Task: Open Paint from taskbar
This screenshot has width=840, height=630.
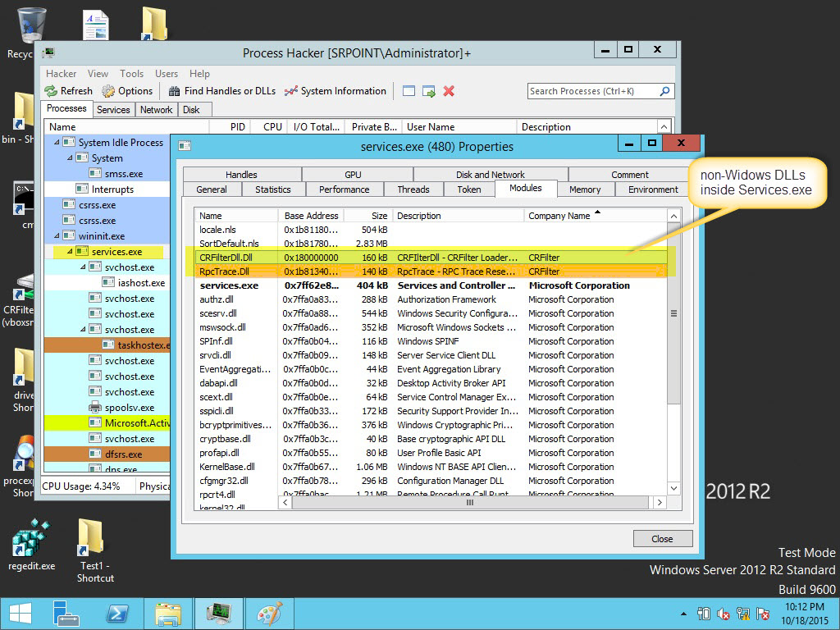Action: pyautogui.click(x=269, y=614)
